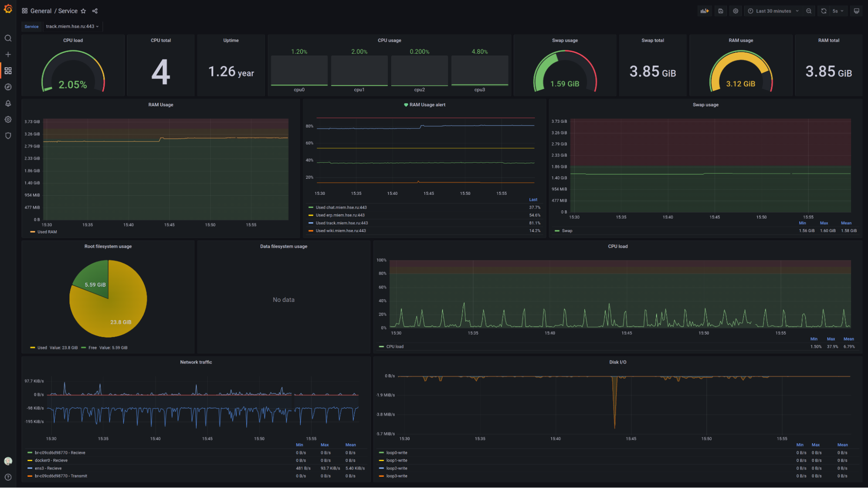Open the RAM total panel title
The image size is (868, 488).
point(828,40)
